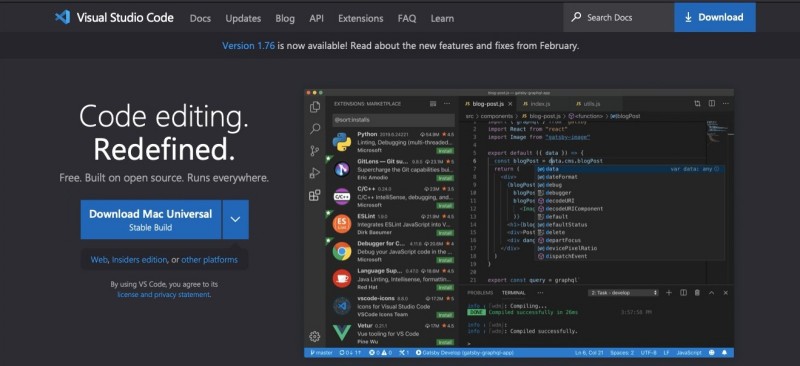The height and width of the screenshot is (366, 800).
Task: Click the split editor icon in editor toolbar
Action: (712, 104)
